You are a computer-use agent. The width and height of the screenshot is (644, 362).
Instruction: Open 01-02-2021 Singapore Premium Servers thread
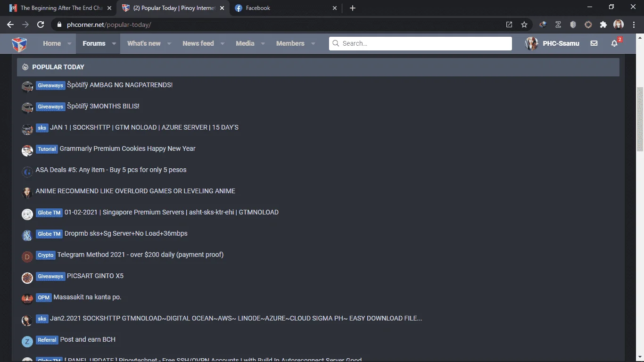(x=172, y=212)
